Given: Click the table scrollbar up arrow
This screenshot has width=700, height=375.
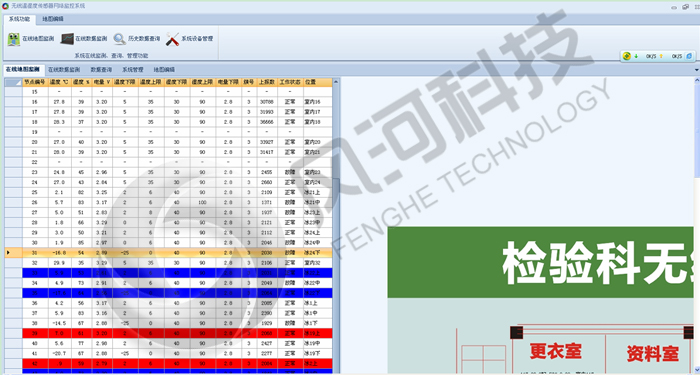Looking at the screenshot, I should point(336,82).
